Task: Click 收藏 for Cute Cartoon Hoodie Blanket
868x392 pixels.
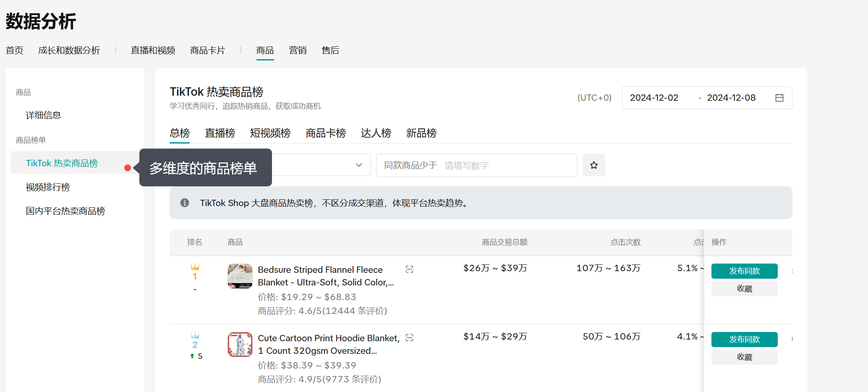Action: click(x=744, y=357)
